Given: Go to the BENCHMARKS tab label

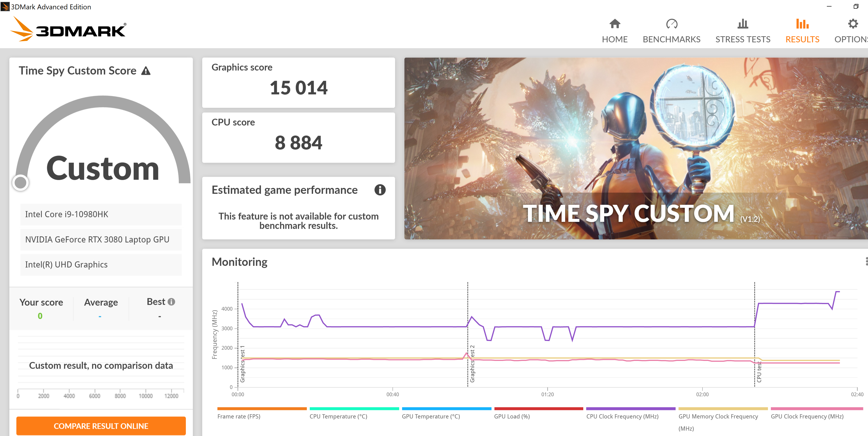Looking at the screenshot, I should pyautogui.click(x=671, y=40).
